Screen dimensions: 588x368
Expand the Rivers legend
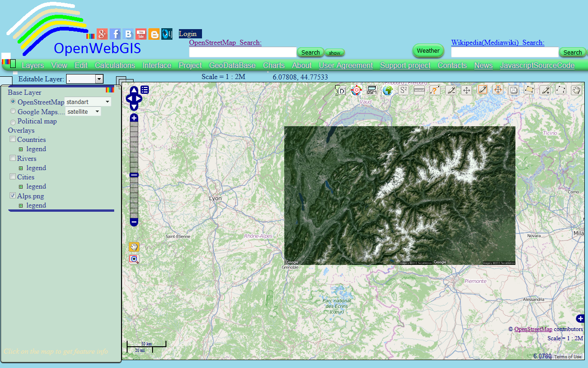[21, 168]
